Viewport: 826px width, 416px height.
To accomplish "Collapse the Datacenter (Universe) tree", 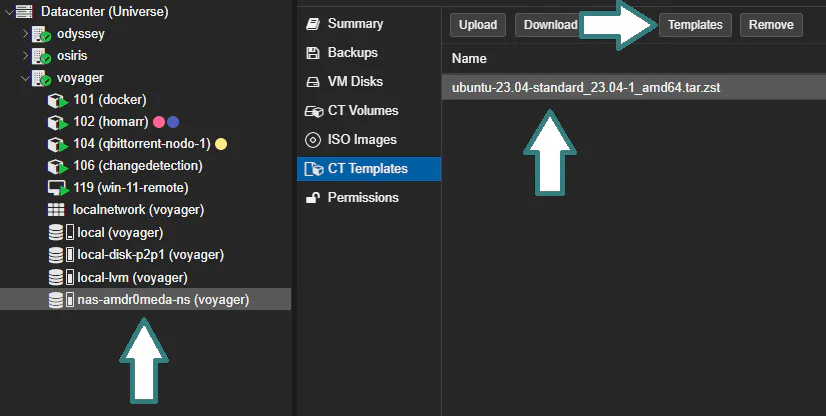I will 8,12.
